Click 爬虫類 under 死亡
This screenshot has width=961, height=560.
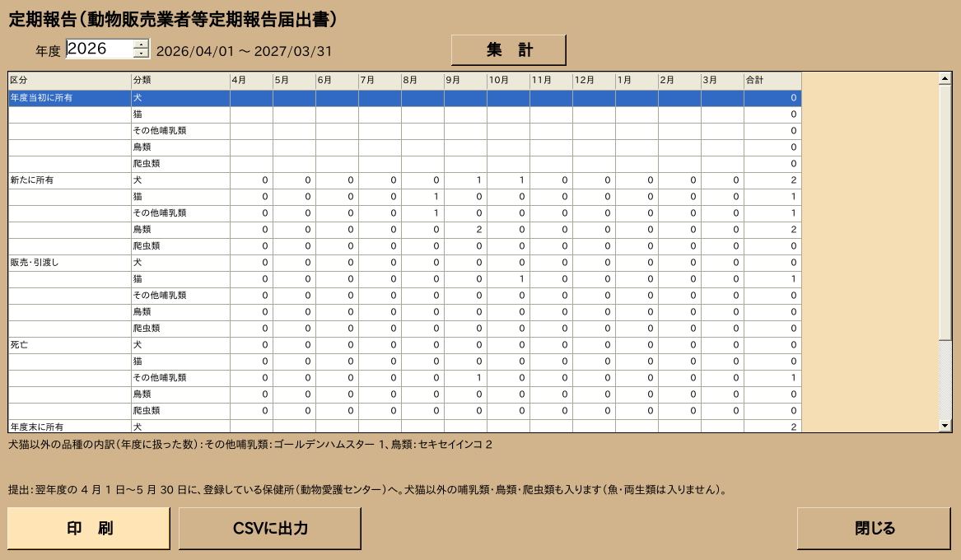point(181,410)
